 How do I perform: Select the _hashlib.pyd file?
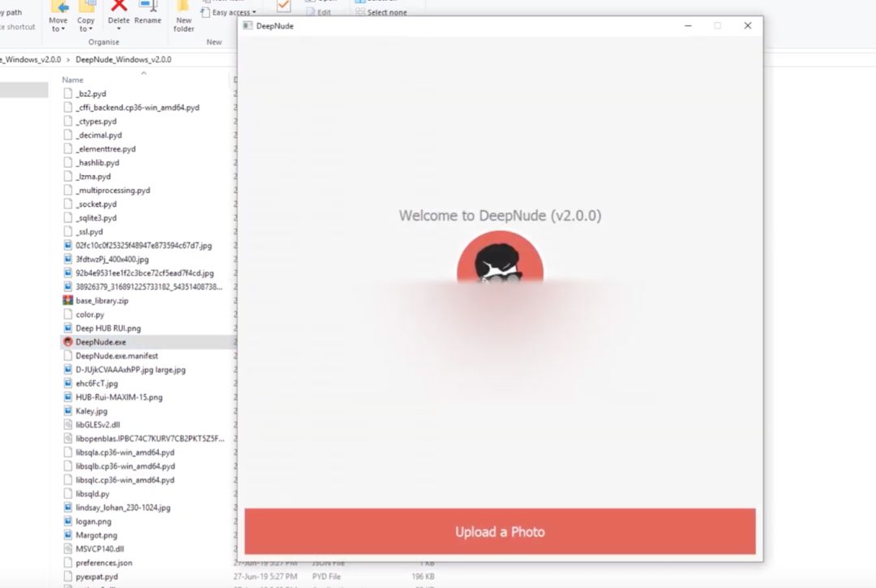(x=98, y=162)
